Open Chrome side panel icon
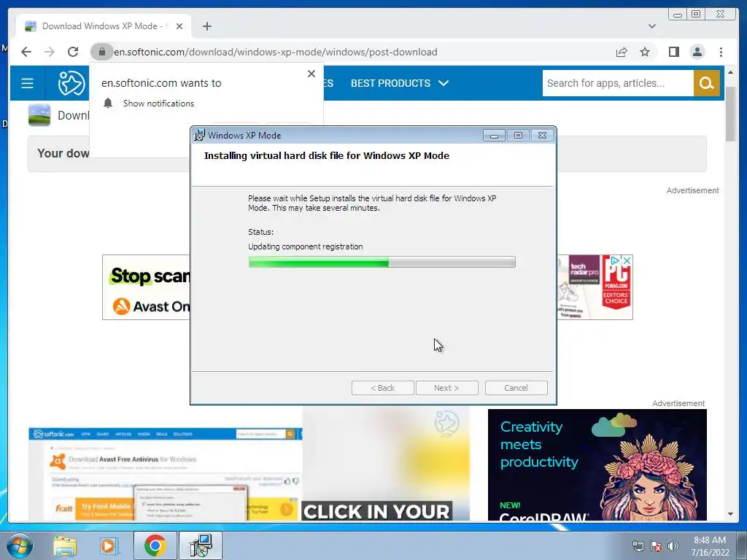 pyautogui.click(x=673, y=52)
